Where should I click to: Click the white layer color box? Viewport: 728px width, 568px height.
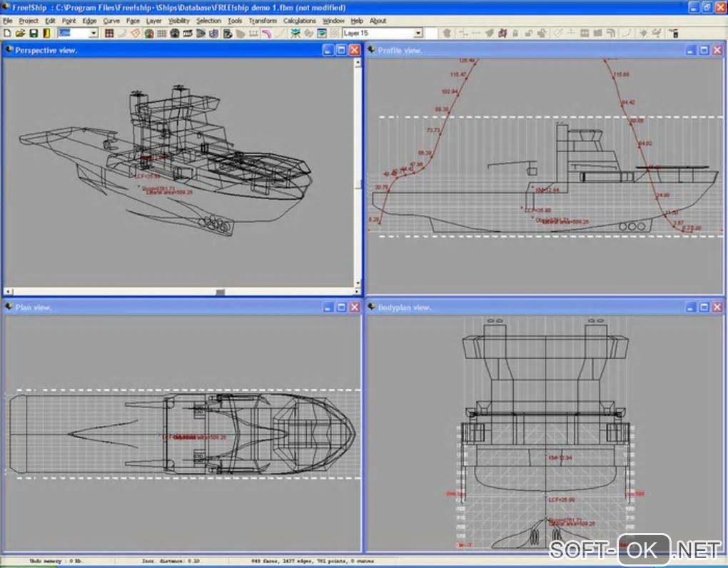(431, 33)
